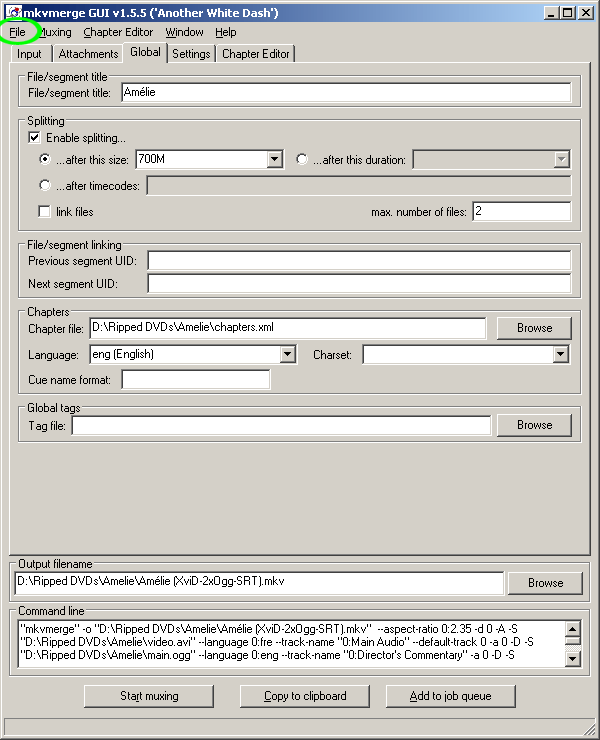Click the command line scrollbar up arrow

572,628
